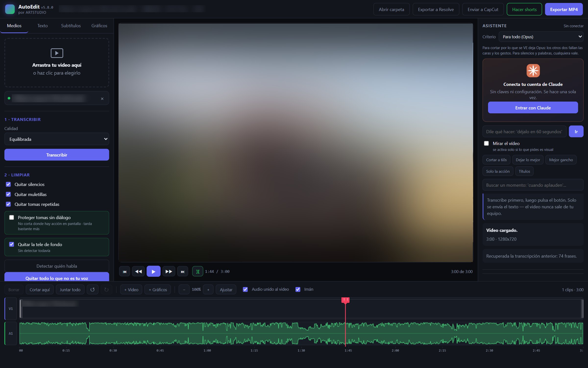This screenshot has height=368, width=588.
Task: Remove the loaded file with the X
Action: [102, 99]
